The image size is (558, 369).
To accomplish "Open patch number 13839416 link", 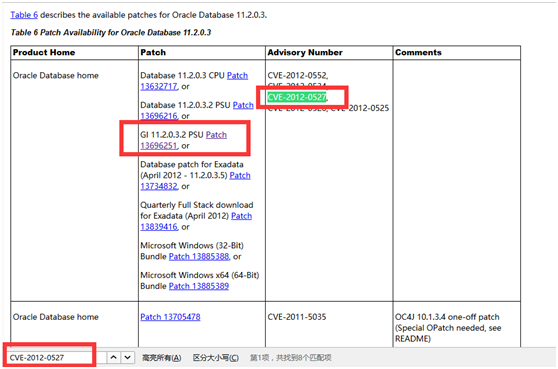I will 159,227.
